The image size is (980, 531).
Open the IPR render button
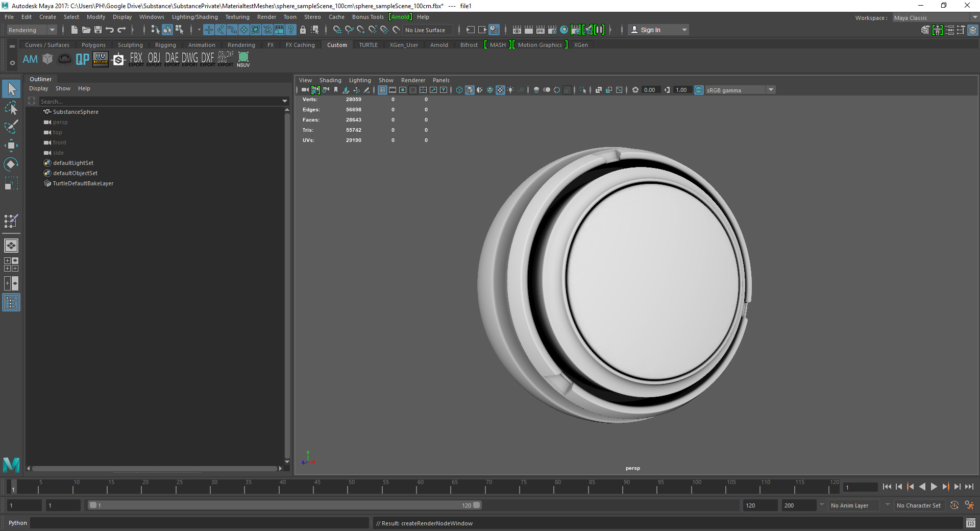(x=540, y=30)
